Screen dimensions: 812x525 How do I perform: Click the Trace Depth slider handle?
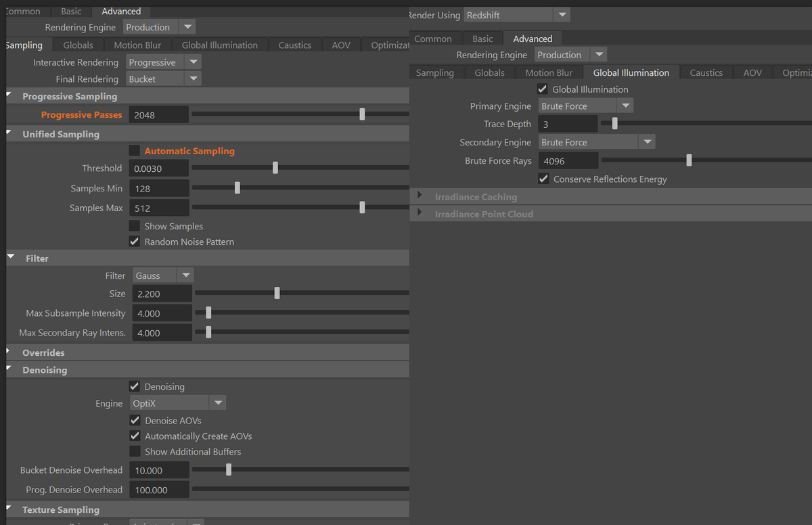(x=614, y=123)
